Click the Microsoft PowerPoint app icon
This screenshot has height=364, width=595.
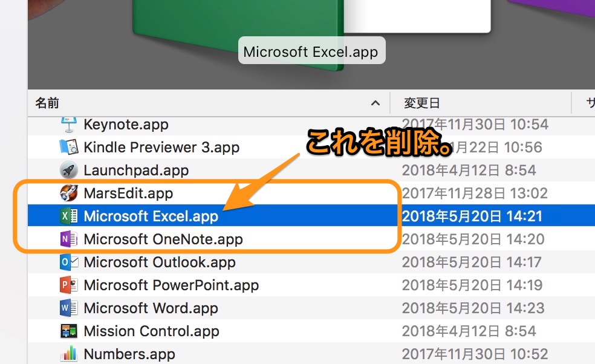tap(69, 285)
